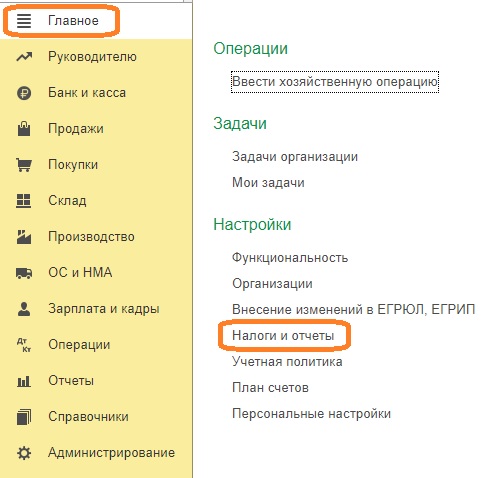Click the shopping bag icon for Продажи
Viewport: 498px width, 478px height.
pos(24,129)
